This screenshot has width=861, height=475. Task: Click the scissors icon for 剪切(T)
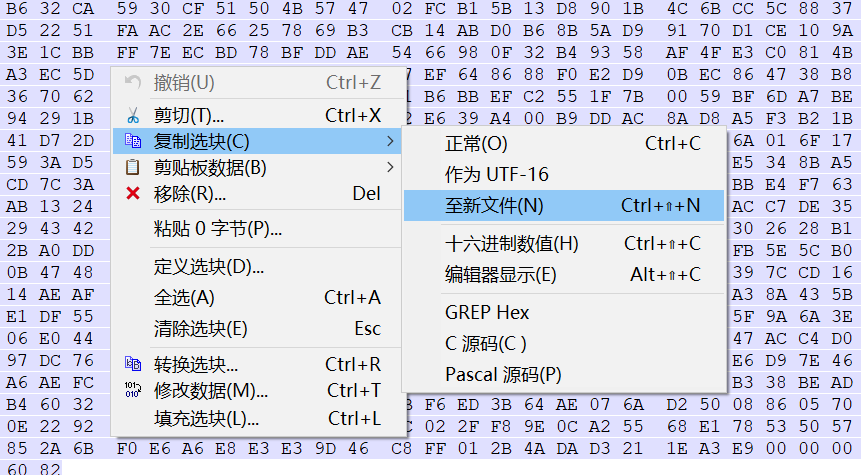point(132,115)
